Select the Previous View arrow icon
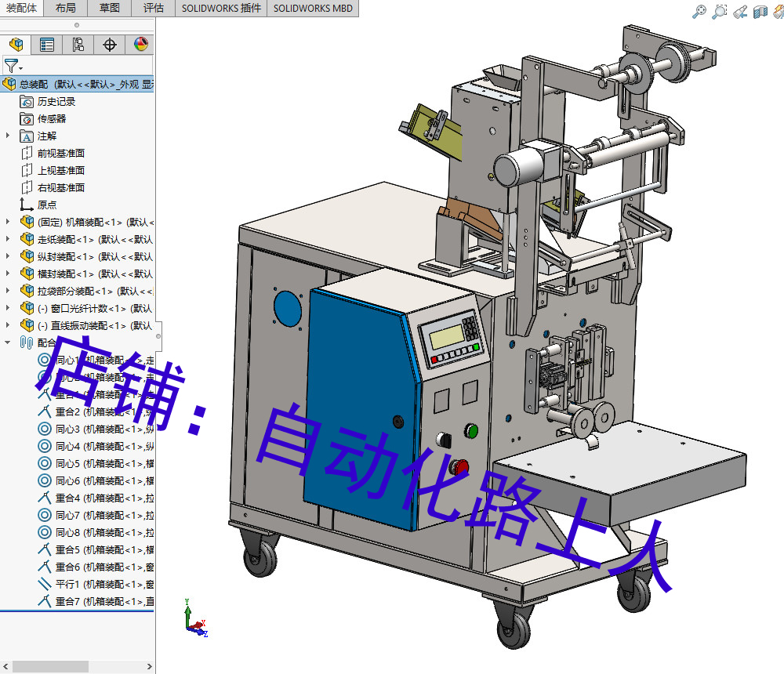784x674 pixels. pos(739,12)
